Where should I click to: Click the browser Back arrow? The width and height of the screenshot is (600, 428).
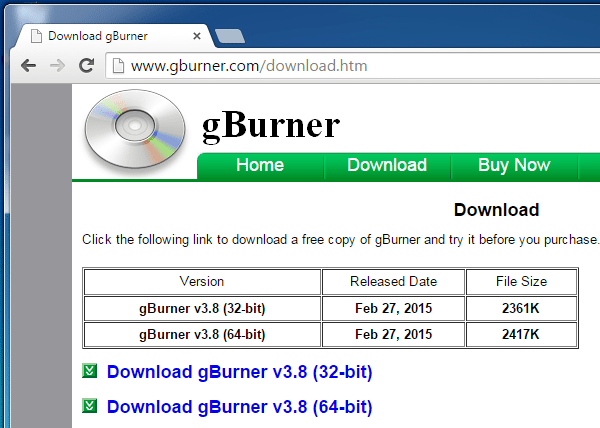tap(28, 66)
